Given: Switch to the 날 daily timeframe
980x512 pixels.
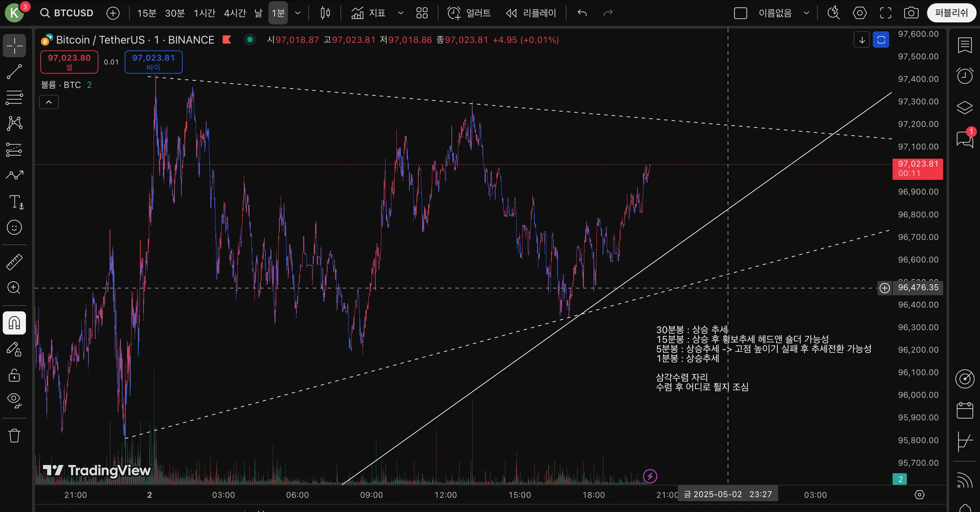Looking at the screenshot, I should coord(258,13).
